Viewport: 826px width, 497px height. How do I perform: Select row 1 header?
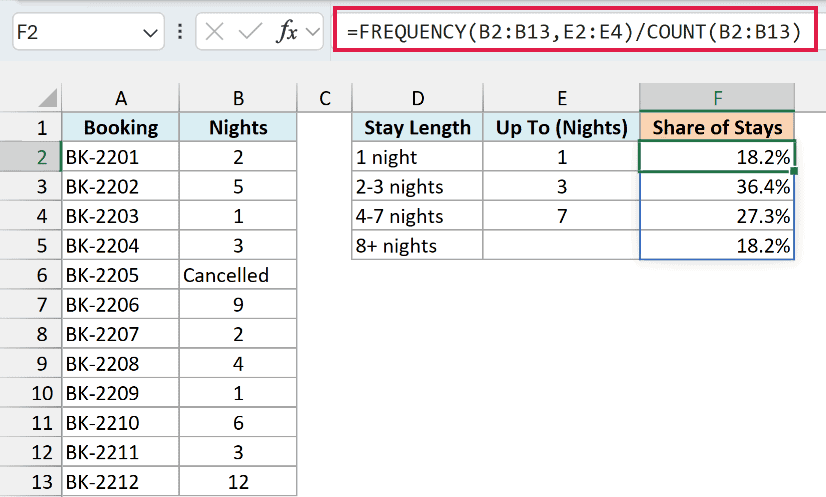click(31, 128)
